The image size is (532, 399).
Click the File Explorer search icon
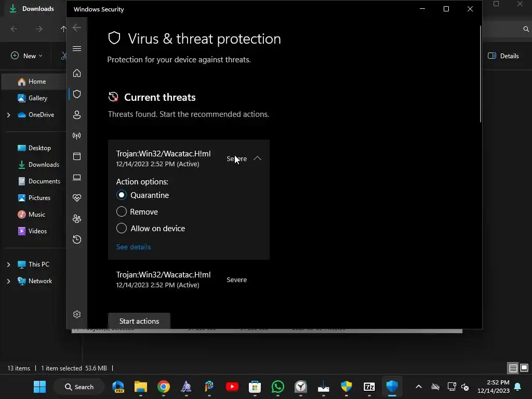click(x=526, y=29)
